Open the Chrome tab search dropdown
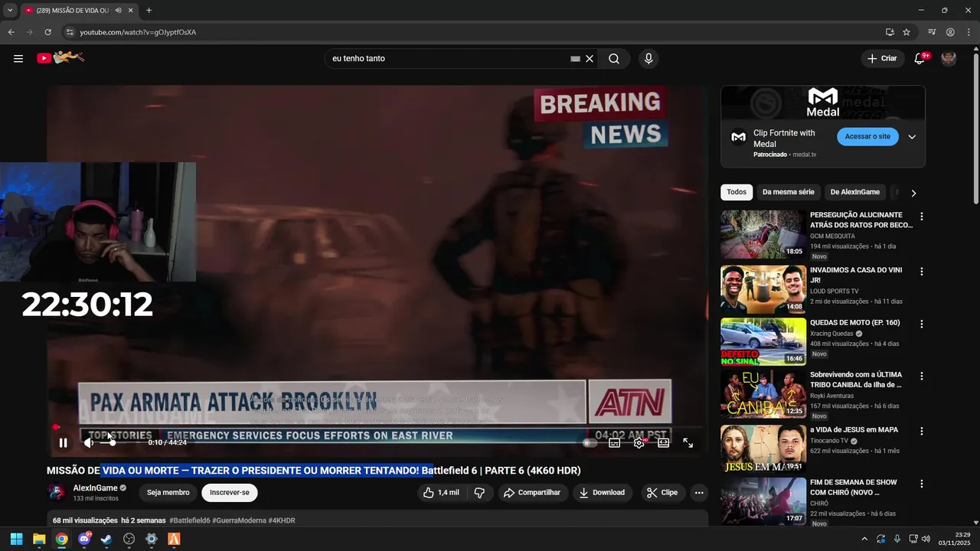Image resolution: width=980 pixels, height=551 pixels. pos(10,10)
